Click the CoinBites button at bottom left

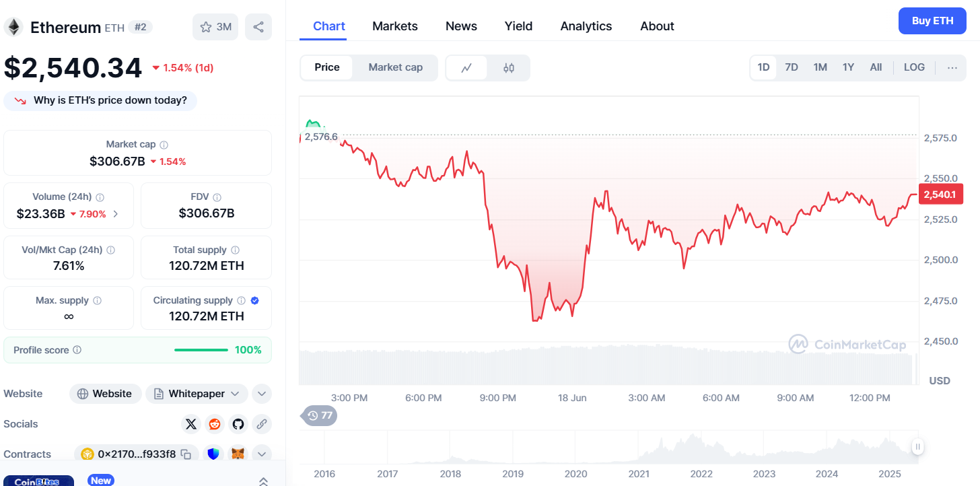38,481
